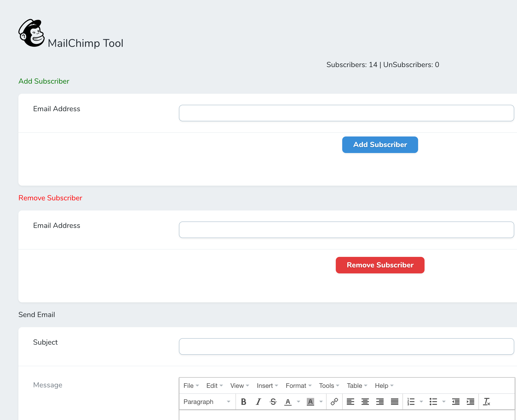Image resolution: width=517 pixels, height=420 pixels.
Task: Clear formatting with Tx icon
Action: pos(486,402)
